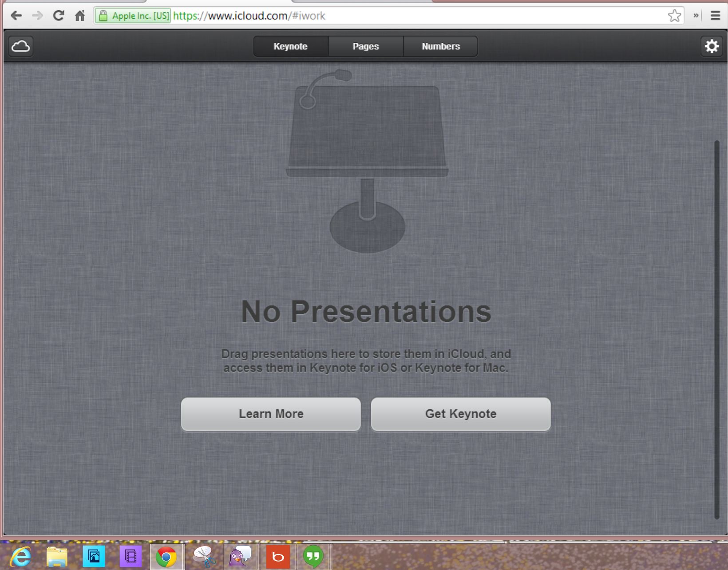Open the iCloud home cloud icon

click(20, 46)
